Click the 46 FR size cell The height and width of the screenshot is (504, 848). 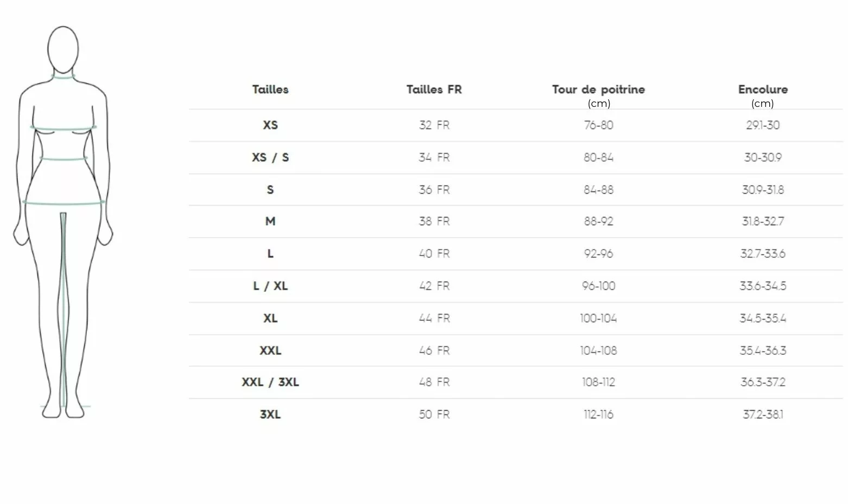click(434, 350)
